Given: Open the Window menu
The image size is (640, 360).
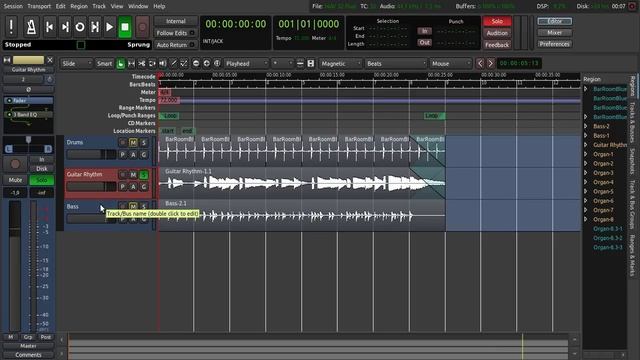Looking at the screenshot, I should point(138,6).
